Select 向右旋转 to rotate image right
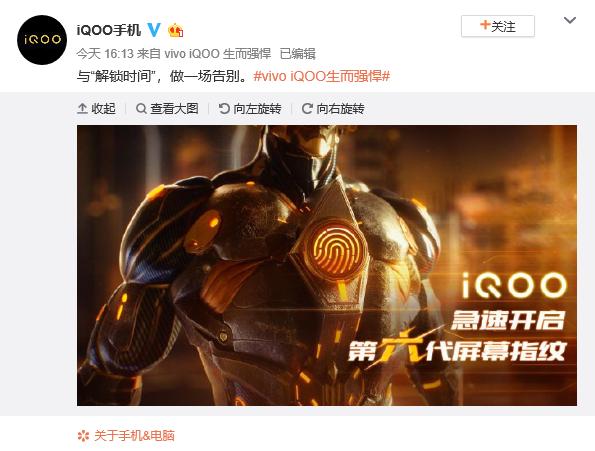This screenshot has width=595, height=451. [x=333, y=109]
